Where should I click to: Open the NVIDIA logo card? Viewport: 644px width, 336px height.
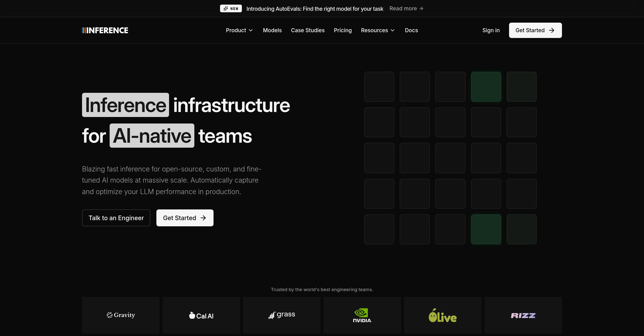362,315
